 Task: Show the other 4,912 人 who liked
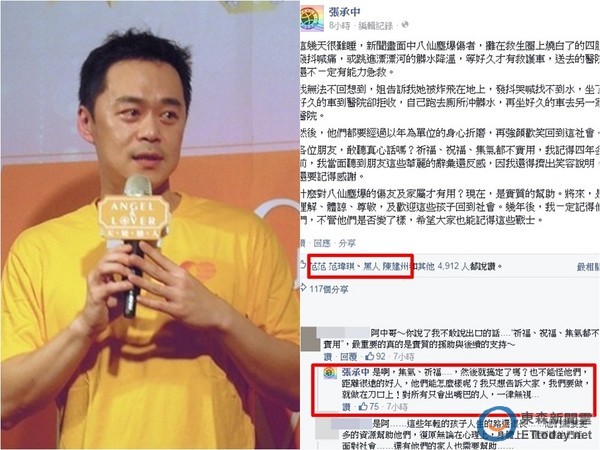point(444,266)
